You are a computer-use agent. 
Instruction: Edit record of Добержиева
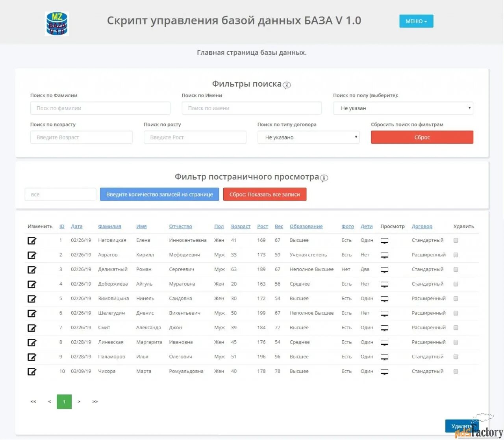(x=32, y=284)
